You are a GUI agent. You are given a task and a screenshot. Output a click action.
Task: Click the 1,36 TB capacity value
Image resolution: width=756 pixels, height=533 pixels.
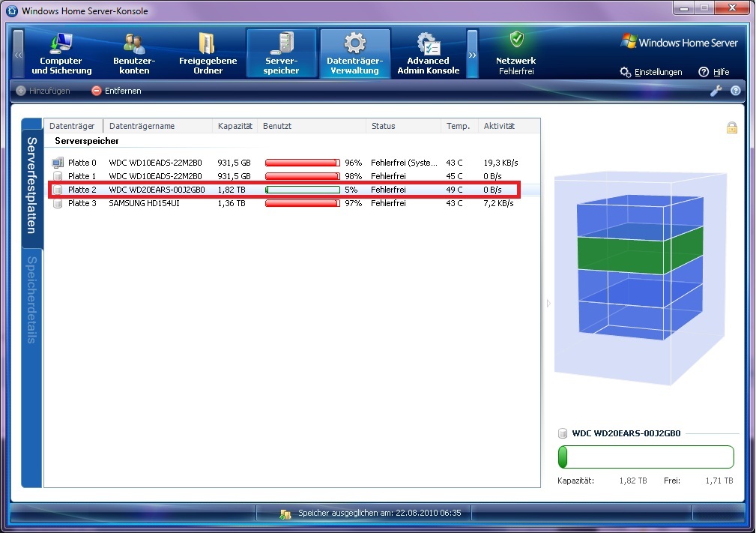[232, 203]
